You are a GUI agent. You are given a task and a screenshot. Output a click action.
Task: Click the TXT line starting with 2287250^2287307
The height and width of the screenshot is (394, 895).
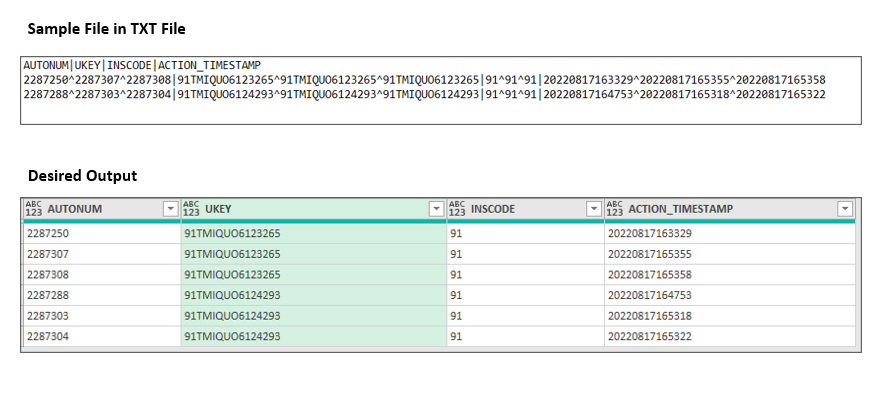coord(424,80)
